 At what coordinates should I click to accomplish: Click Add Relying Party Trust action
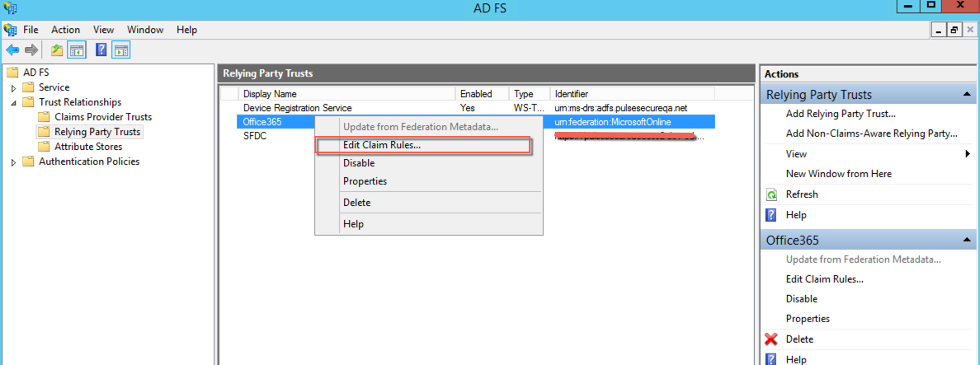tap(841, 115)
